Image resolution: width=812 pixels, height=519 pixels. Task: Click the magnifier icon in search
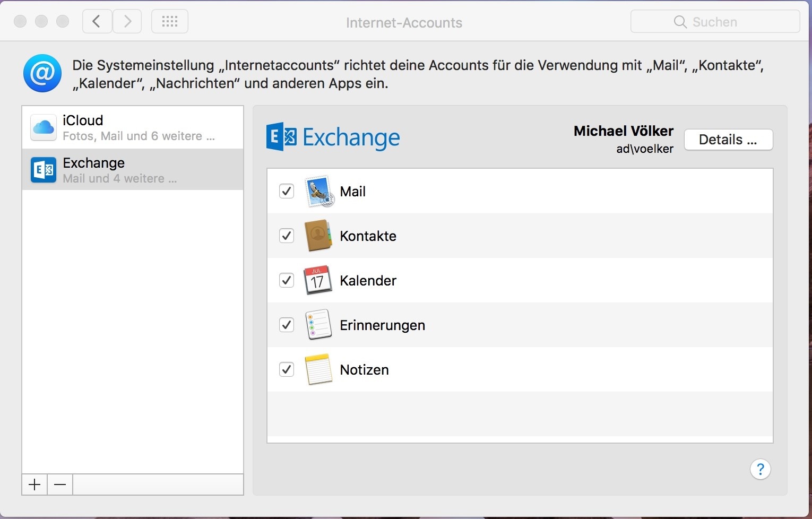click(x=680, y=22)
